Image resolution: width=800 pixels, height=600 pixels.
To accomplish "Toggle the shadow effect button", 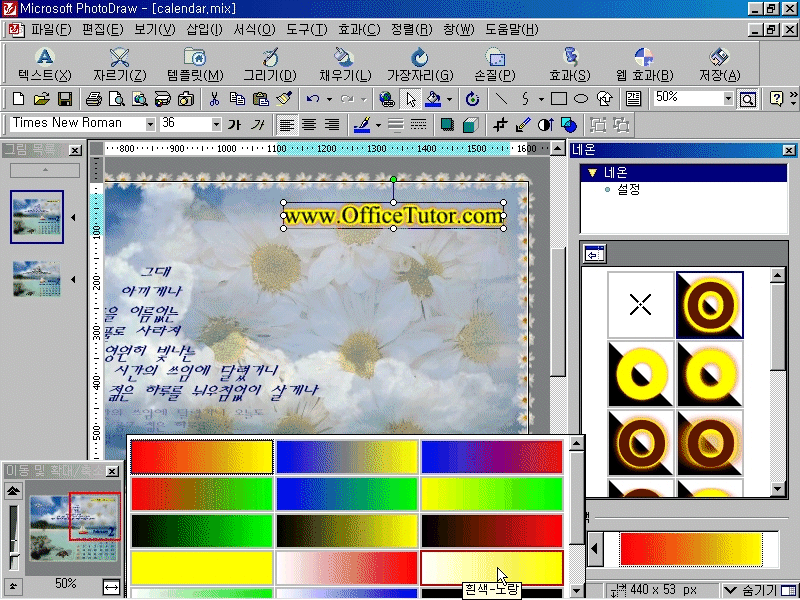I will 447,124.
